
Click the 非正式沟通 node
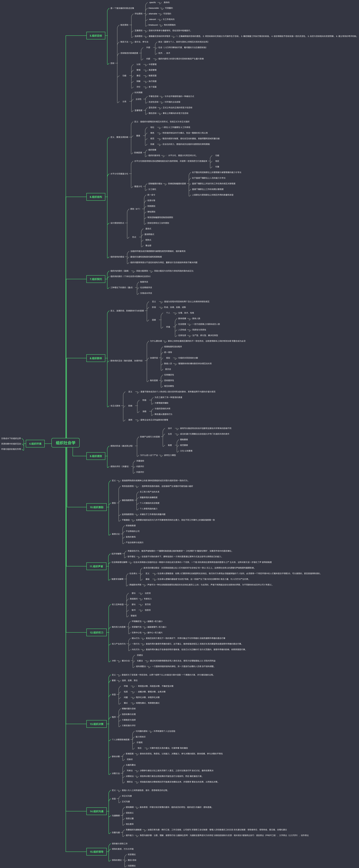tap(127, 796)
